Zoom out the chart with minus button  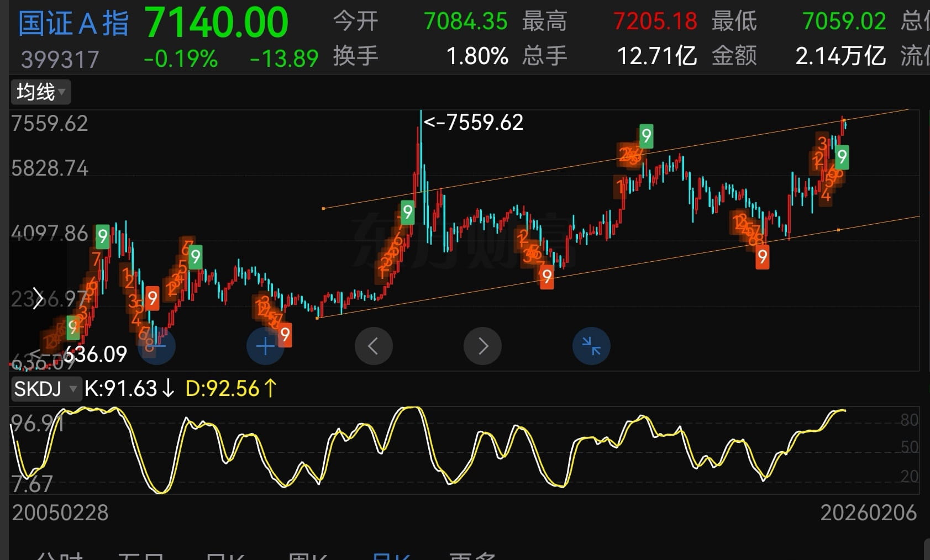click(x=157, y=346)
